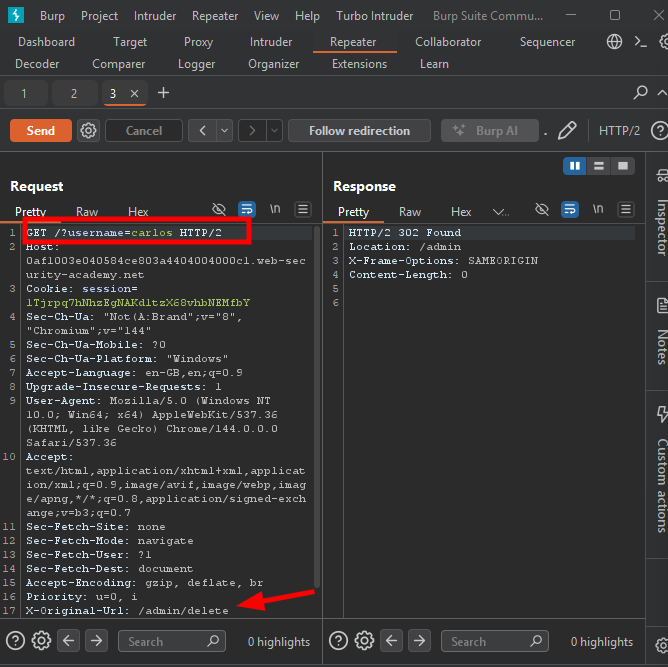Open Response search settings gear
Image resolution: width=668 pixels, height=667 pixels.
[364, 641]
